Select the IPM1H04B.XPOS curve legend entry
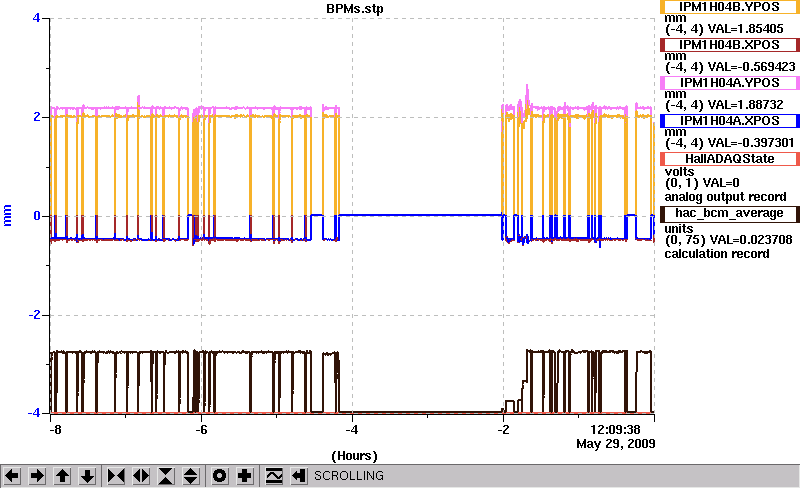This screenshot has height=488, width=800. coord(730,45)
